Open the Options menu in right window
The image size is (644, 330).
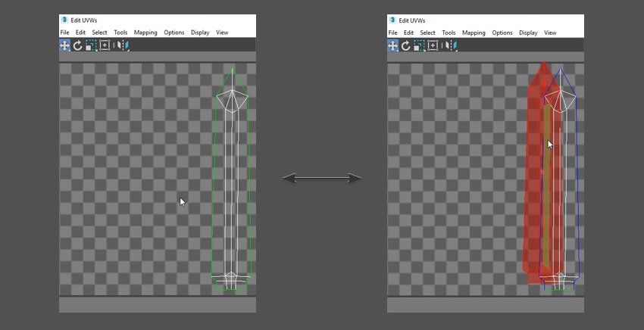click(502, 33)
